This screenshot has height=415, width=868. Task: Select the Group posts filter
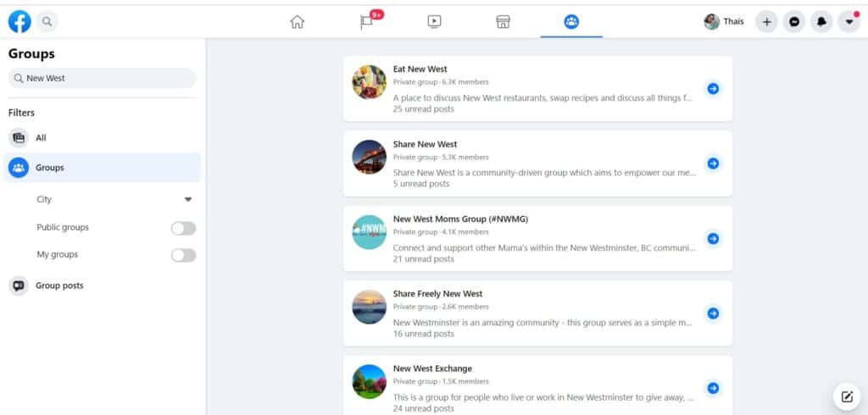[x=103, y=285]
